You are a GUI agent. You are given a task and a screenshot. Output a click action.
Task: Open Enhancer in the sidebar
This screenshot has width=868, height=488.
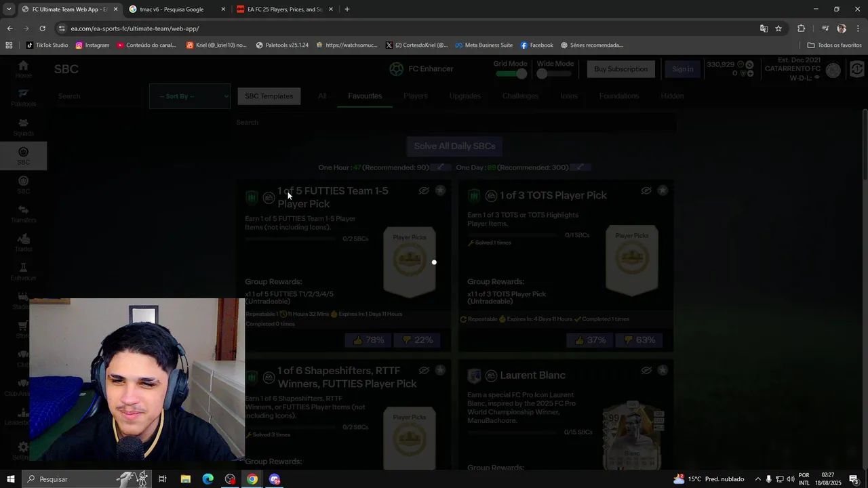(x=23, y=272)
